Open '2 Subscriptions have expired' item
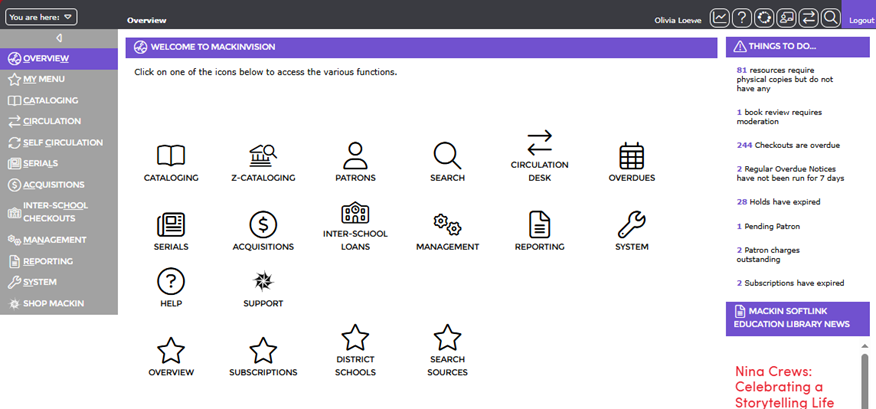 point(790,283)
